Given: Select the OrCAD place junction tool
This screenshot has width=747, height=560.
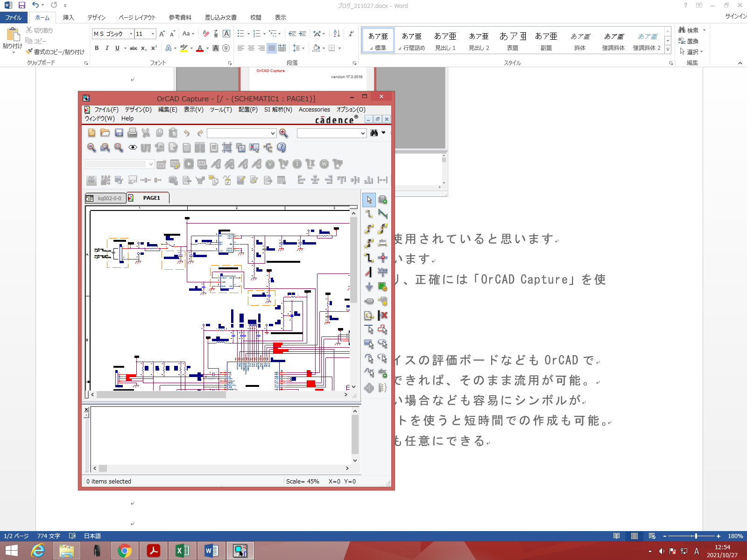Looking at the screenshot, I should click(x=382, y=258).
